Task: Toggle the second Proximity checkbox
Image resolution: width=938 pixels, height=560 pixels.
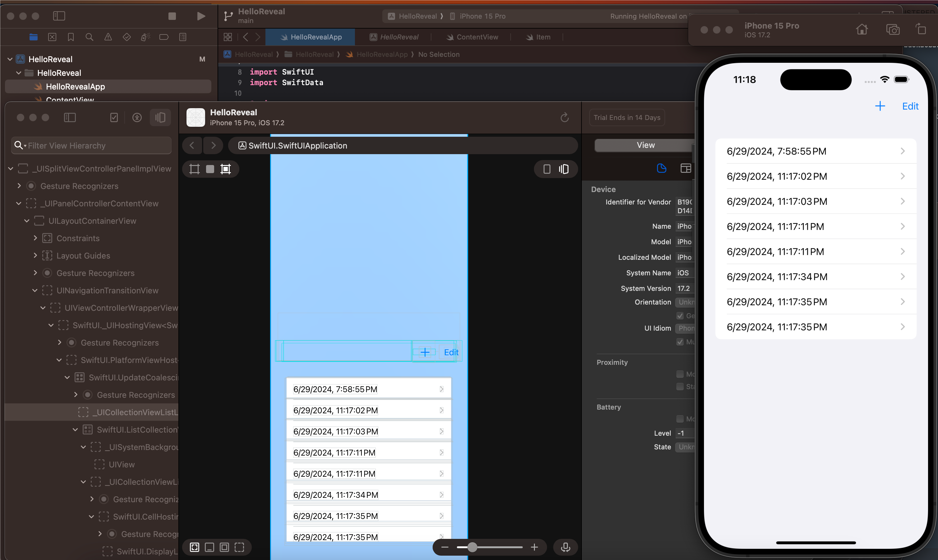Action: tap(680, 386)
